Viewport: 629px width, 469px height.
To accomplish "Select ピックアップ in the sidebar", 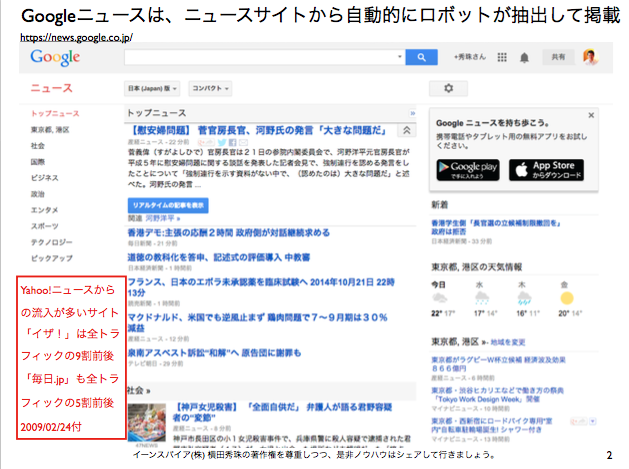I will pos(51,258).
